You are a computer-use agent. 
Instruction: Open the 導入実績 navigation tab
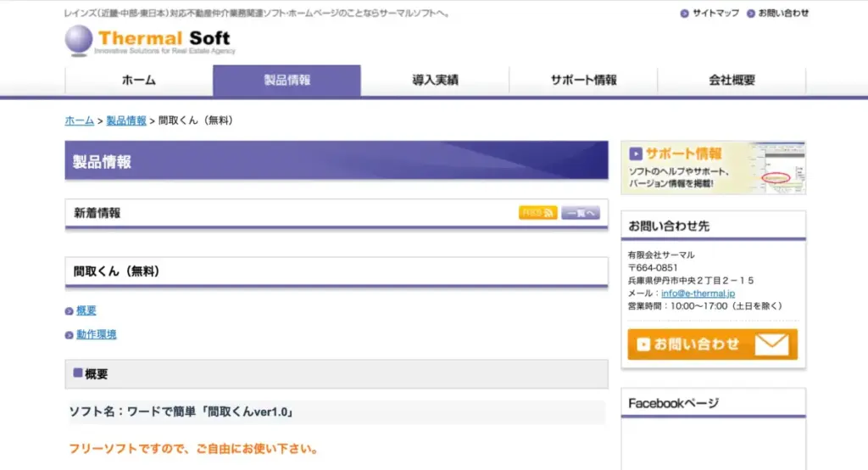pos(435,81)
